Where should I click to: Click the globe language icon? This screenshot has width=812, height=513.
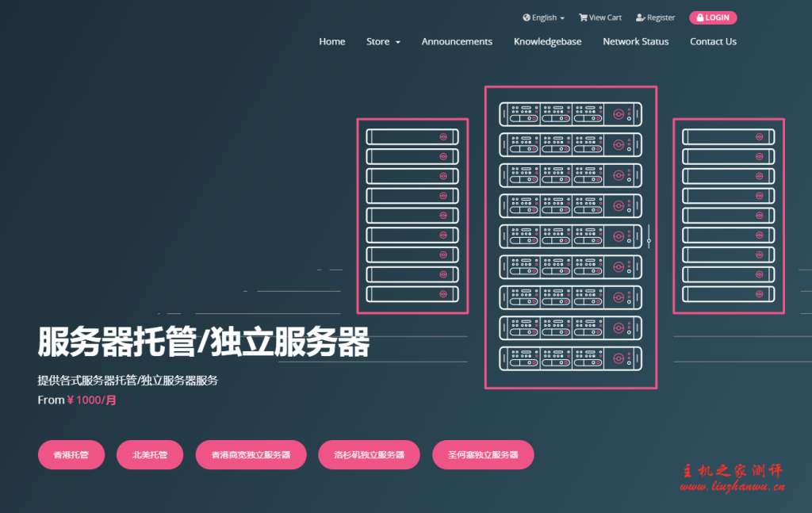[x=526, y=17]
